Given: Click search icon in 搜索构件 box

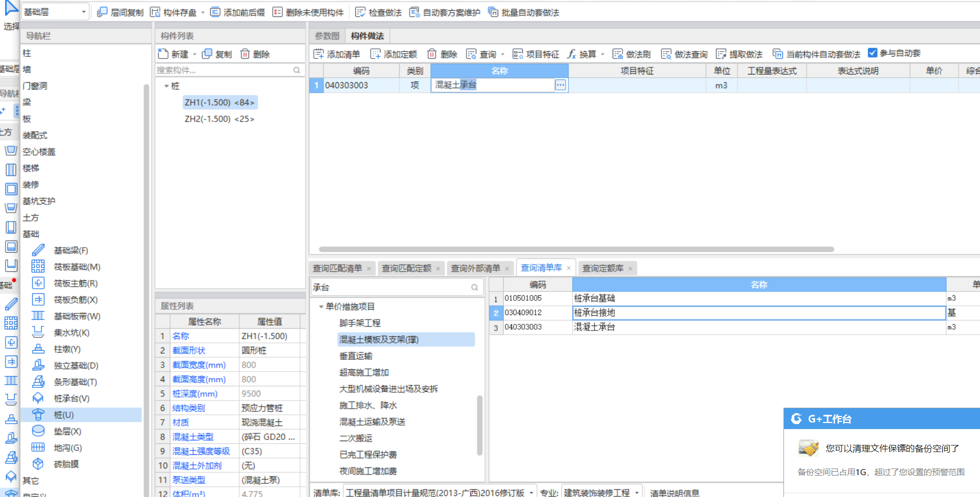Looking at the screenshot, I should [x=297, y=70].
